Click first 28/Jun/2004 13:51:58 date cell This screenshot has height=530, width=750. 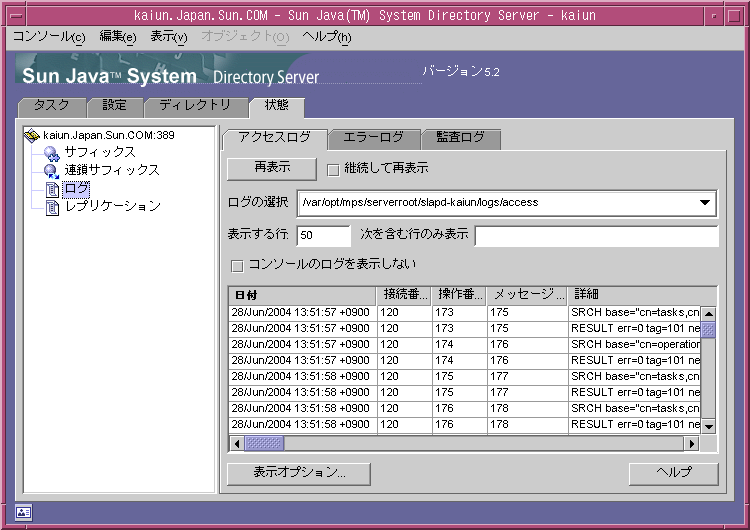click(x=303, y=377)
